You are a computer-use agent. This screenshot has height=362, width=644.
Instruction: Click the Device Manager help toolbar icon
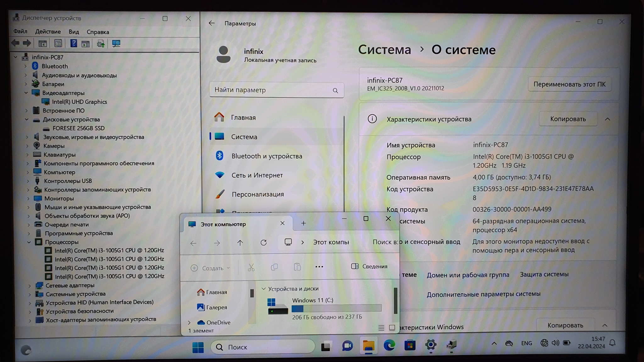click(73, 43)
